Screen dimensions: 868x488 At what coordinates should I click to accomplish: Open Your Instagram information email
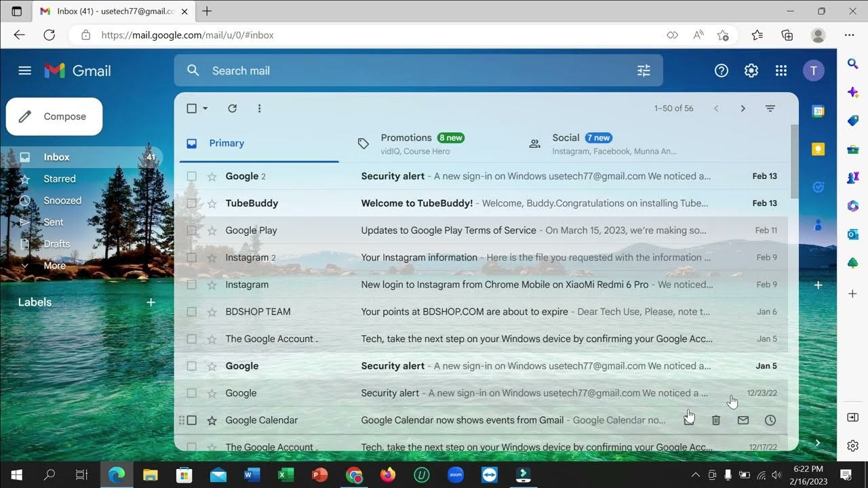point(481,258)
